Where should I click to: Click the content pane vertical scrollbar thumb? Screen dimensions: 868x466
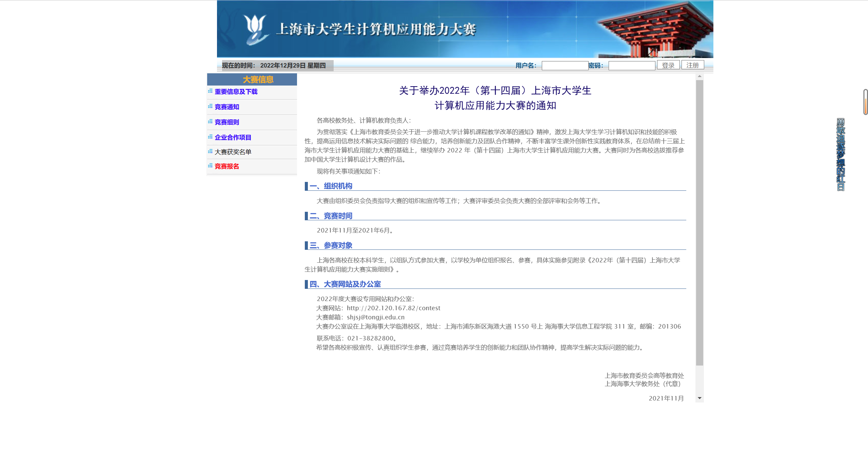pyautogui.click(x=699, y=223)
